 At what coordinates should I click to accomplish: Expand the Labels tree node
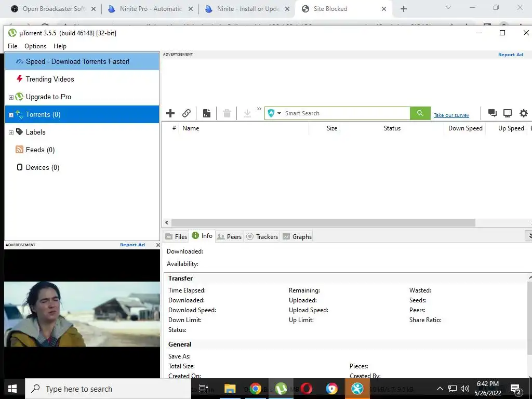pyautogui.click(x=11, y=132)
